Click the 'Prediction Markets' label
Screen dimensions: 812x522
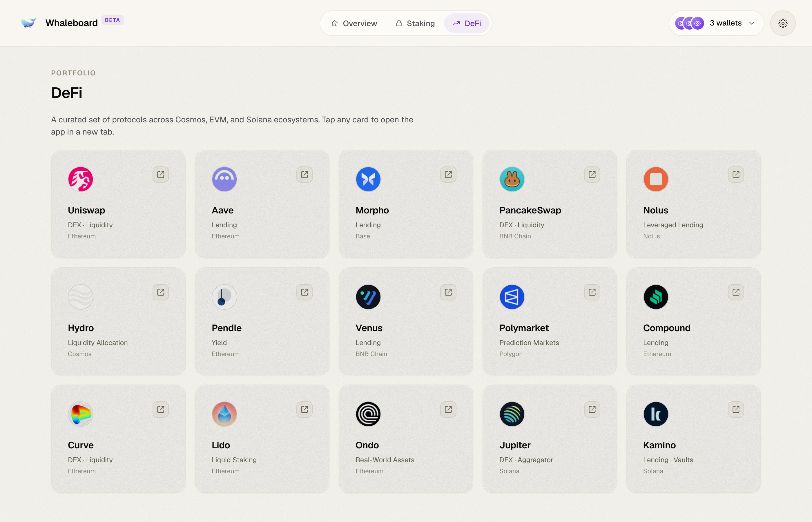click(x=529, y=343)
